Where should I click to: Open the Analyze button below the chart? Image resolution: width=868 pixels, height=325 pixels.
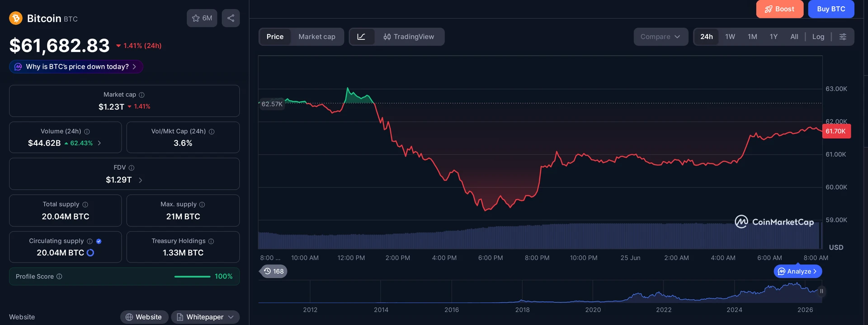click(x=798, y=271)
